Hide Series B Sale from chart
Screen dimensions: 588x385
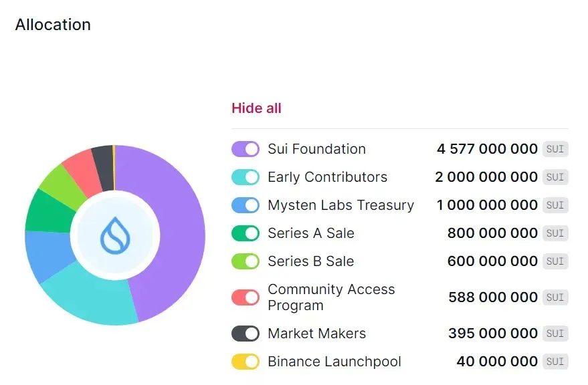click(245, 261)
